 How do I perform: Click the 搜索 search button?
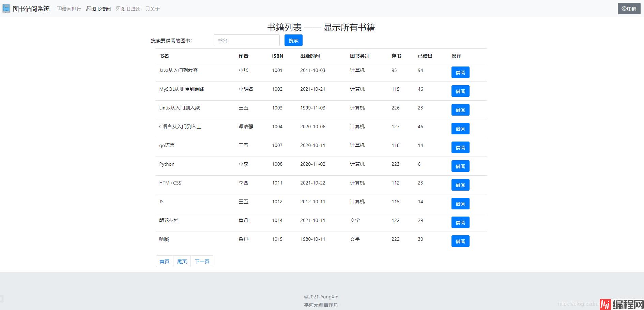pyautogui.click(x=293, y=40)
